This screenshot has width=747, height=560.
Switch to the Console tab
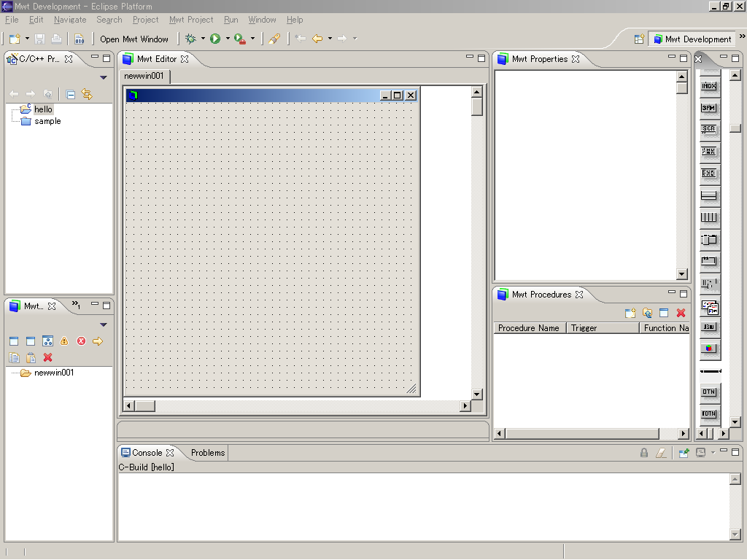click(147, 453)
